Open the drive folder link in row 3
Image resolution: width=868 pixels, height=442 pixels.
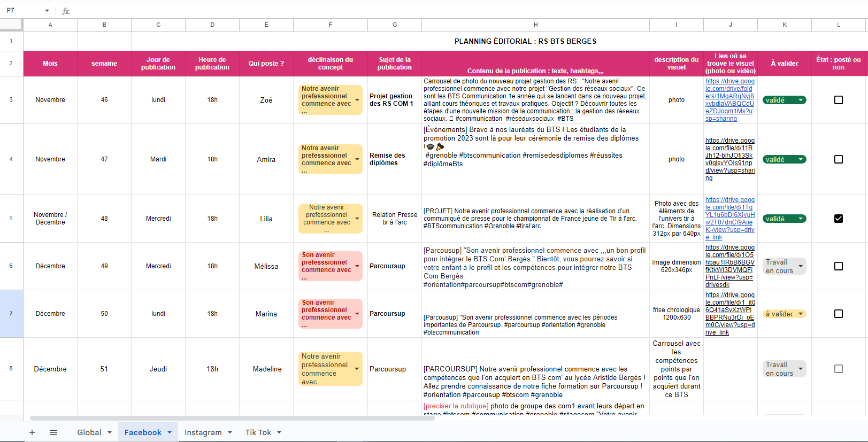(729, 100)
